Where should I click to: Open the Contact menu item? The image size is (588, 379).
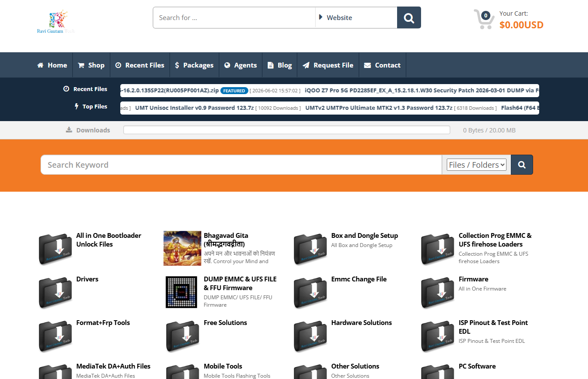coord(382,65)
